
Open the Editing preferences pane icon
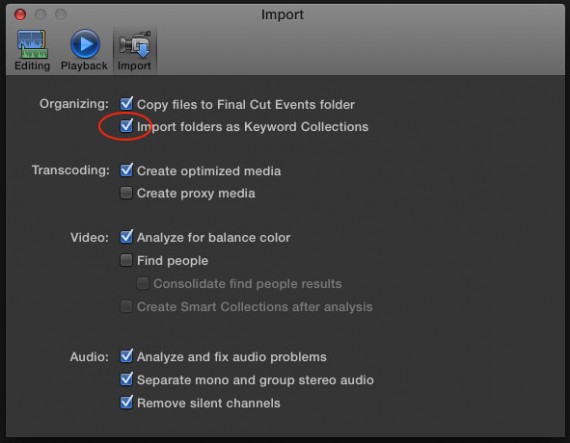tap(32, 45)
